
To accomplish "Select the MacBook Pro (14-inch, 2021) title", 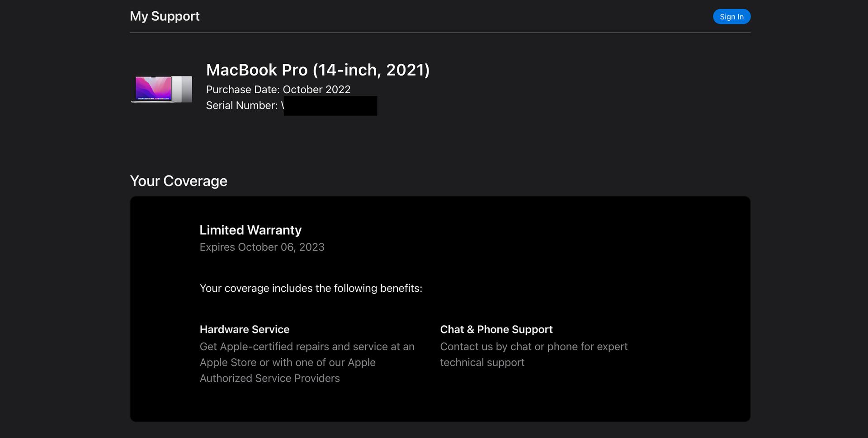I will pyautogui.click(x=318, y=70).
